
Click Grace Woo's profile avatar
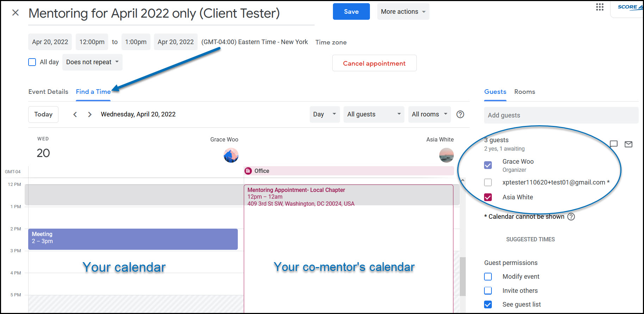231,155
